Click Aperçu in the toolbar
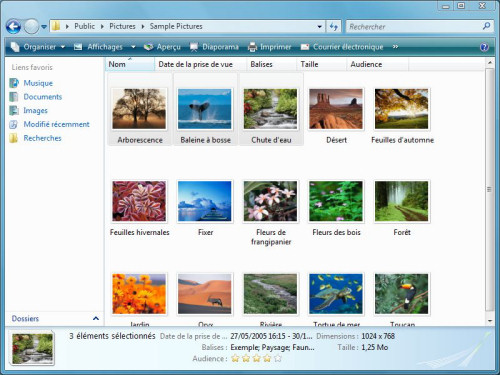 click(162, 47)
